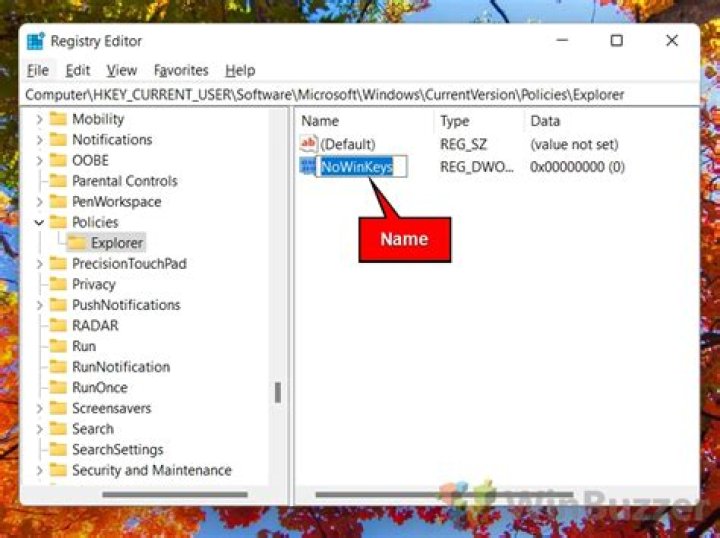720x538 pixels.
Task: Click the SearchSettings folder icon
Action: [x=58, y=449]
